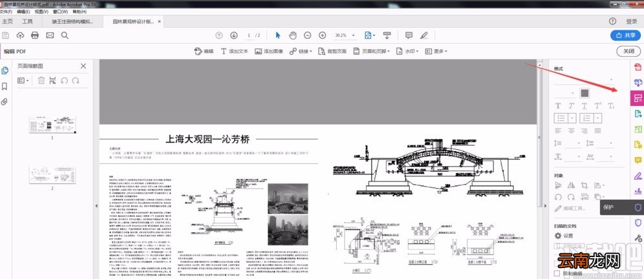Delete page with trash icon
Viewport: 644px width, 279px height.
click(x=41, y=81)
